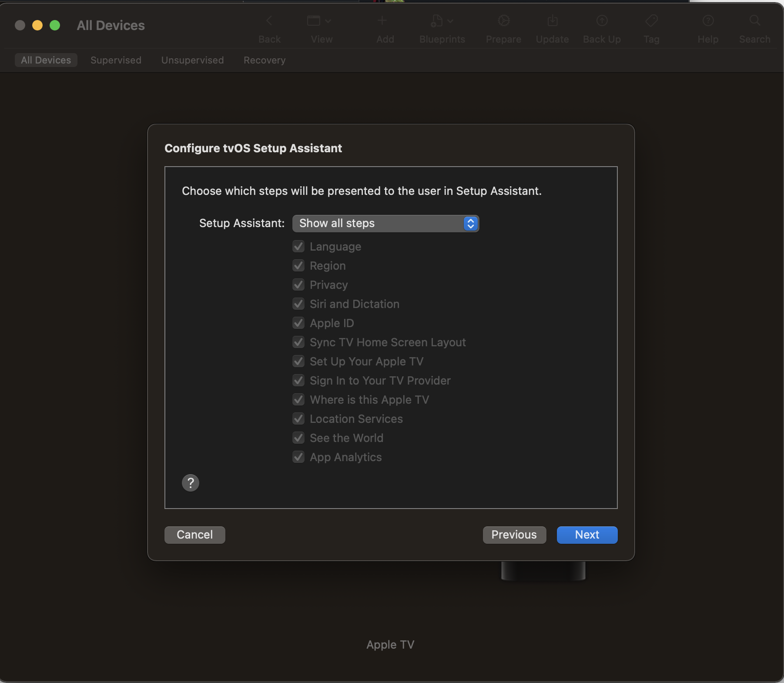Open the View toolbar menu
Image resolution: width=784 pixels, height=683 pixels.
tap(319, 21)
